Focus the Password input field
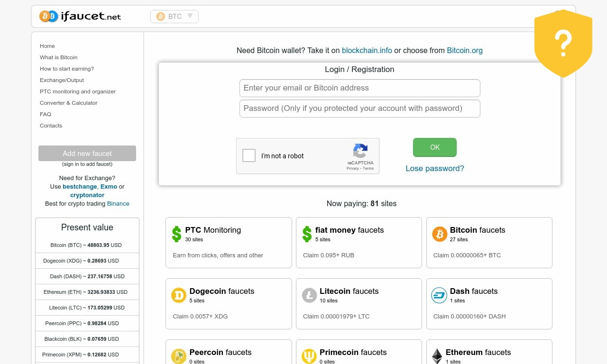This screenshot has width=607, height=364. [360, 109]
